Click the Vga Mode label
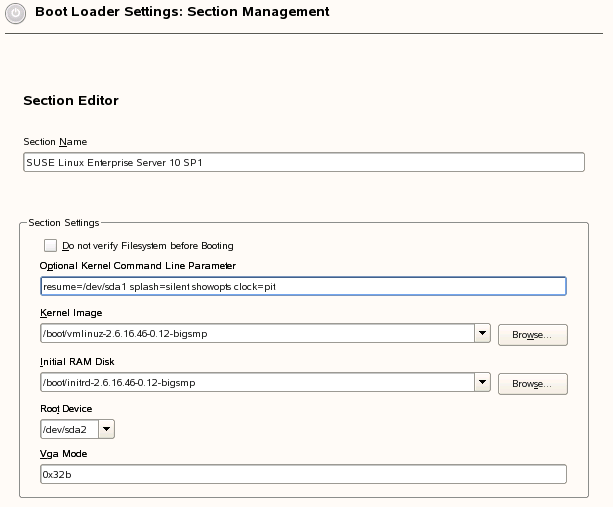Viewport: 613px width, 507px height. (x=63, y=454)
